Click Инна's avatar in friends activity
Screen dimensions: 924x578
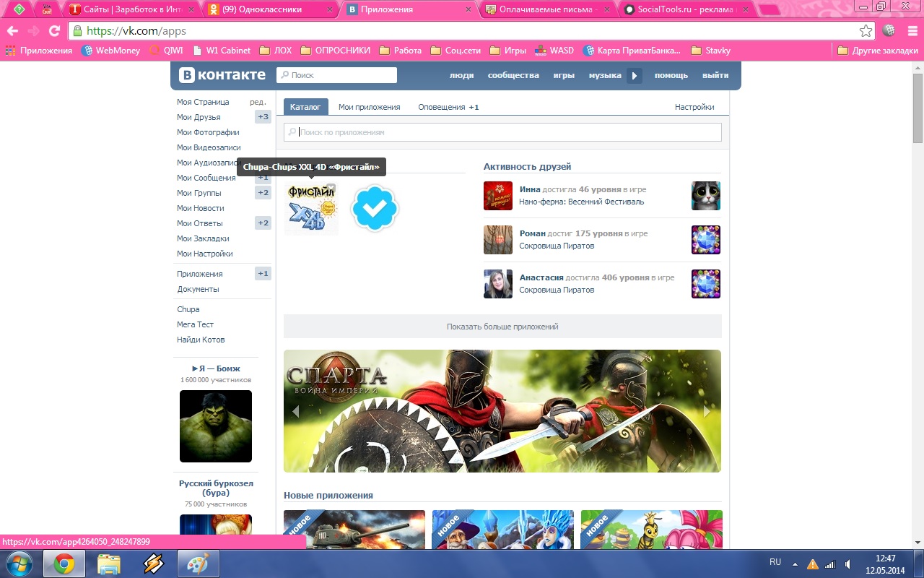(498, 196)
